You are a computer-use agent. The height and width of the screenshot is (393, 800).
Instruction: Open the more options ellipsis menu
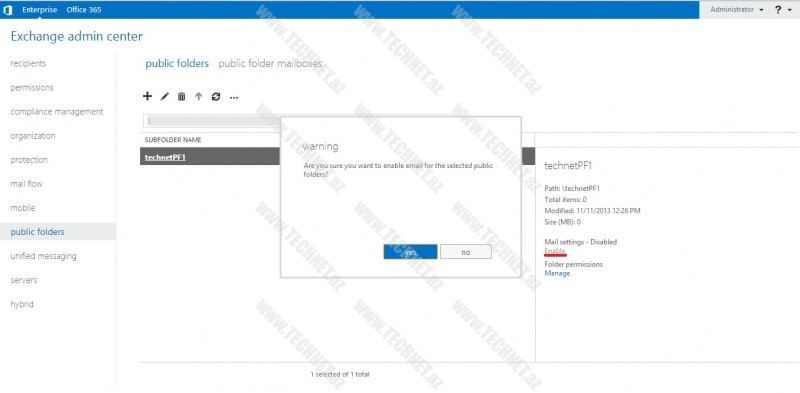coord(234,97)
